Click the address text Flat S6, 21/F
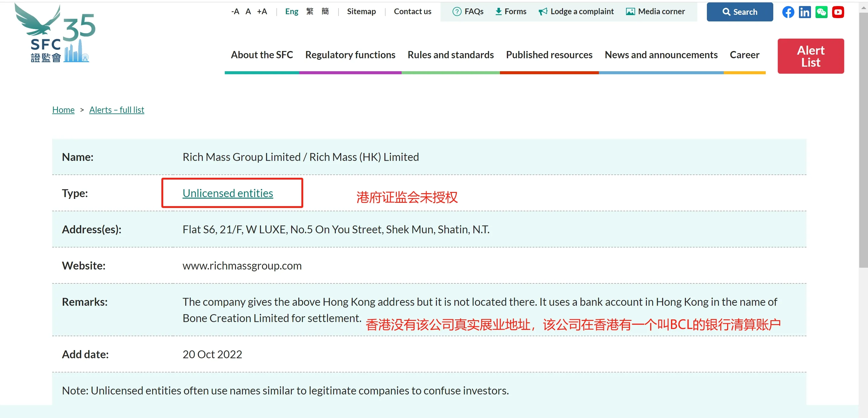The width and height of the screenshot is (868, 418). (336, 230)
